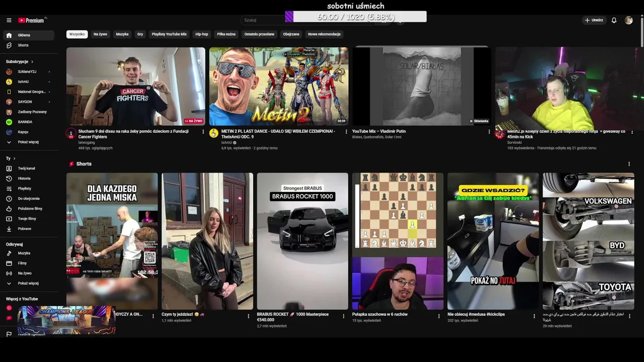This screenshot has width=644, height=362.
Task: Play the Cancer Fighters live stream thumbnail
Action: click(x=136, y=86)
